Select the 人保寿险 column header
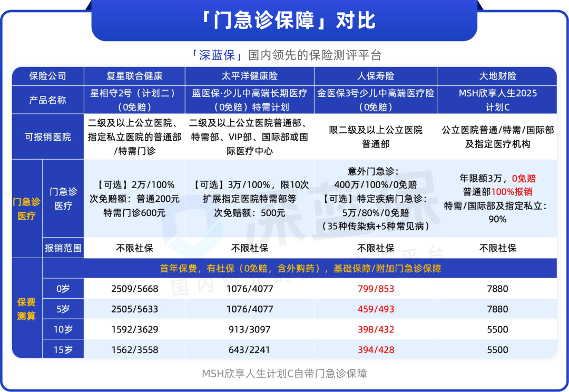Screen dimensions: 569x392 point(376,76)
